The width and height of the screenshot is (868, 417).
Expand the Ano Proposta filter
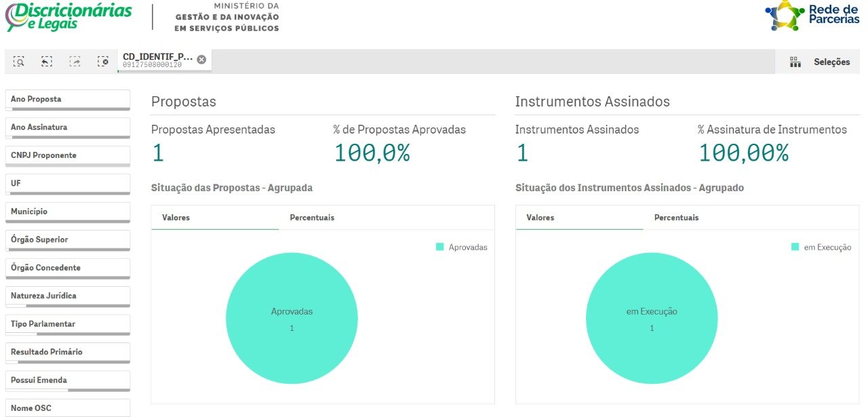(67, 100)
